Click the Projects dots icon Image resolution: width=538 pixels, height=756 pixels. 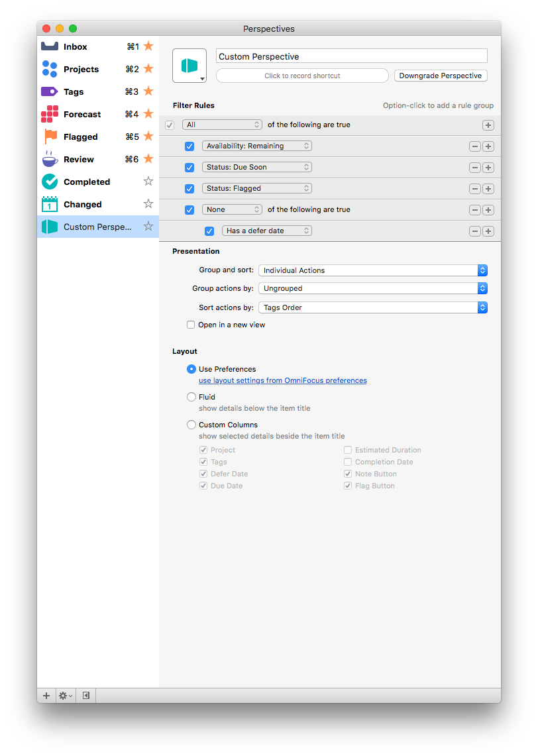pyautogui.click(x=50, y=69)
